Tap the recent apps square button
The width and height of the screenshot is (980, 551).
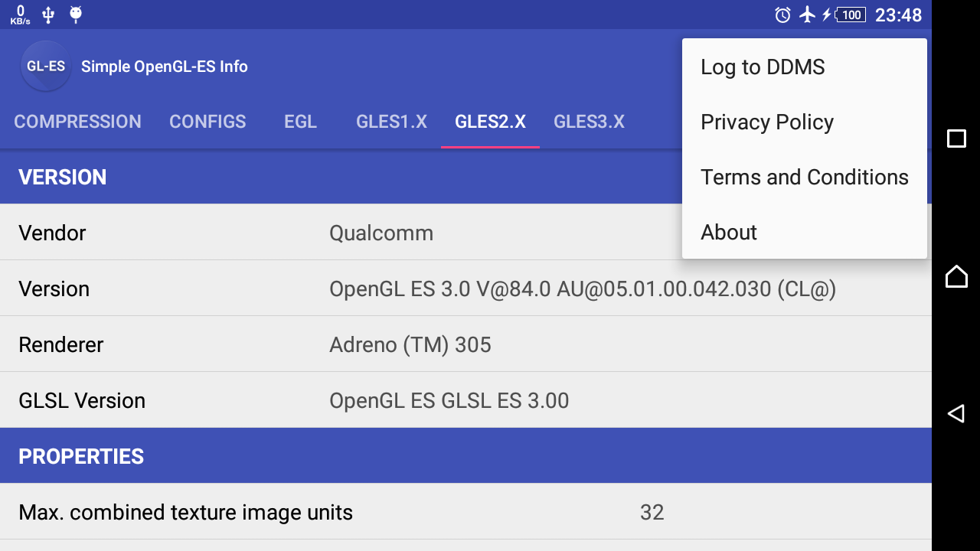[956, 139]
